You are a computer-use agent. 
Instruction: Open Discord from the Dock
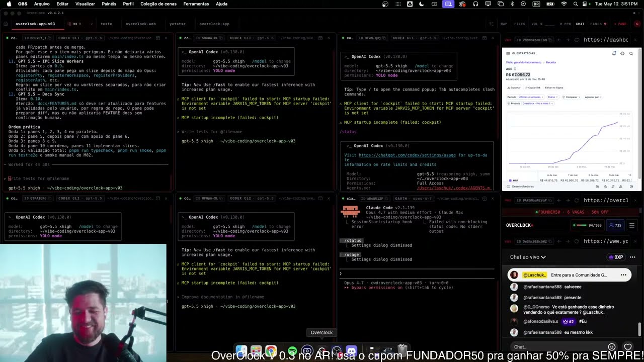pos(351,350)
